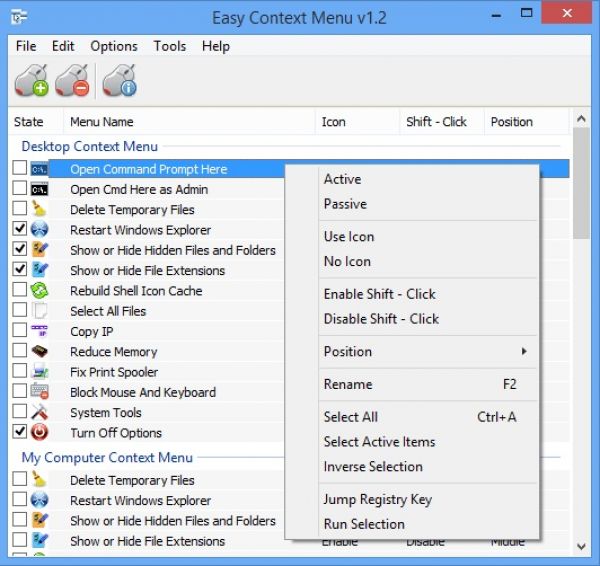
Task: Check the Open Cmd Here as Admin checkbox
Action: point(20,188)
